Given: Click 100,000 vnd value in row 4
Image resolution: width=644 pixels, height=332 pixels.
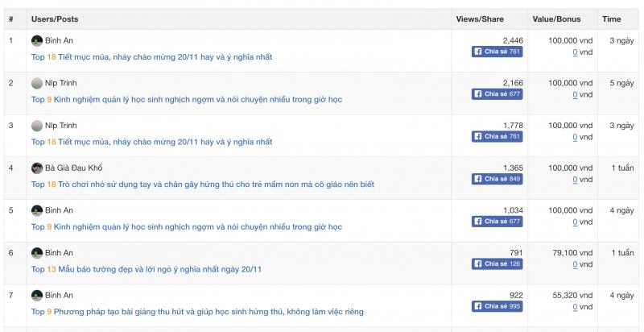Looking at the screenshot, I should [571, 168].
